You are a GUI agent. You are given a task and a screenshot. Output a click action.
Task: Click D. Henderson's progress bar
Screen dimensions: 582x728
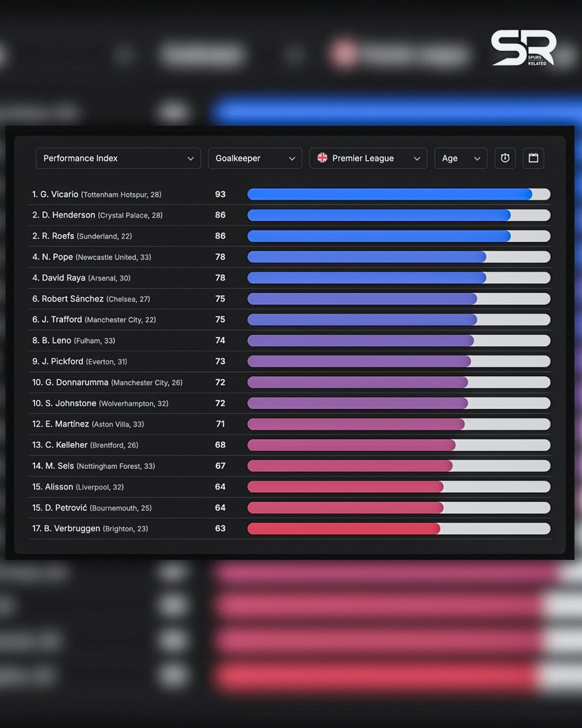coord(379,215)
